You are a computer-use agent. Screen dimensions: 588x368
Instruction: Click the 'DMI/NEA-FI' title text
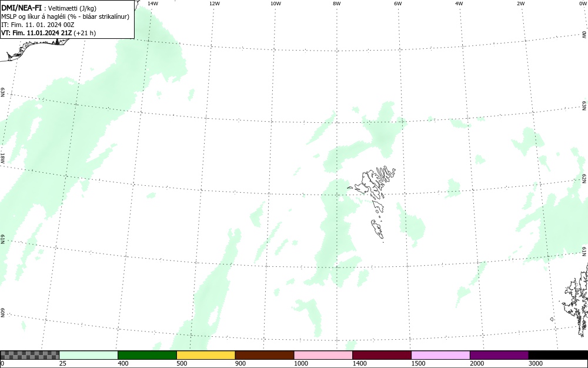point(21,8)
